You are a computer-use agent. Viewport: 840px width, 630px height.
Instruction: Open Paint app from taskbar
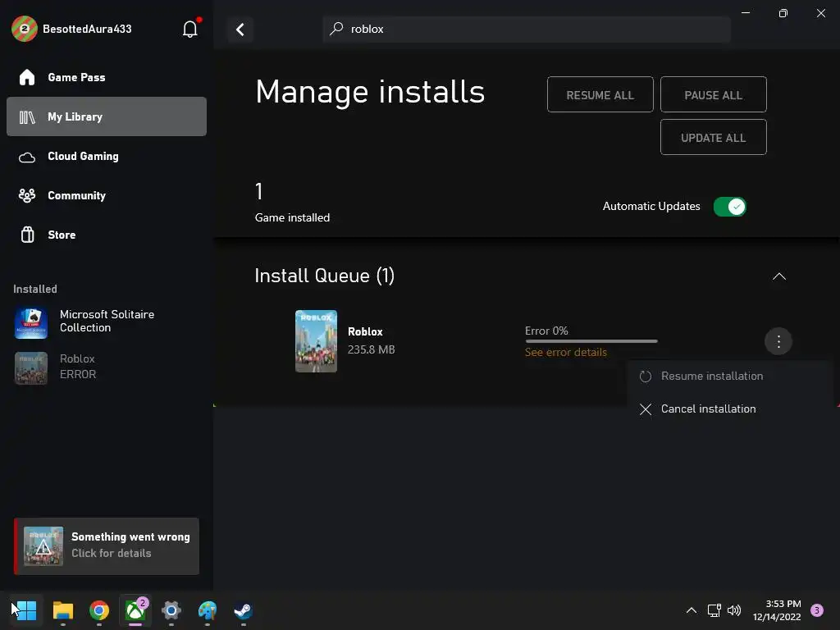208,610
